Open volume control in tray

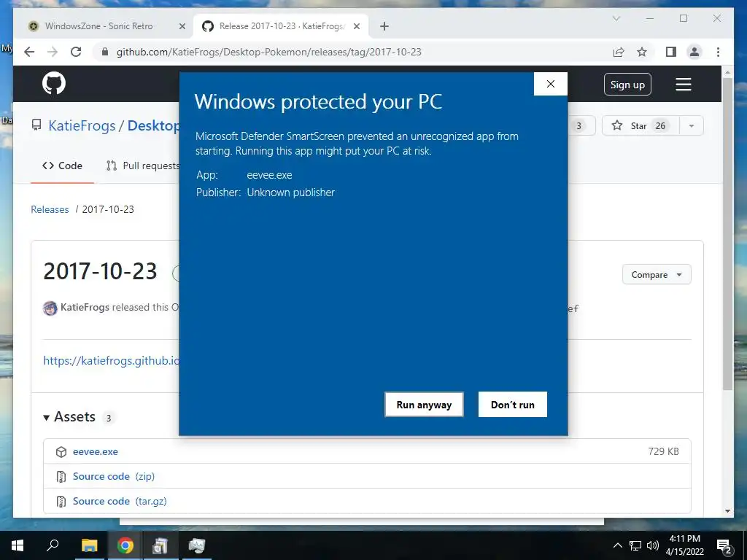click(653, 545)
